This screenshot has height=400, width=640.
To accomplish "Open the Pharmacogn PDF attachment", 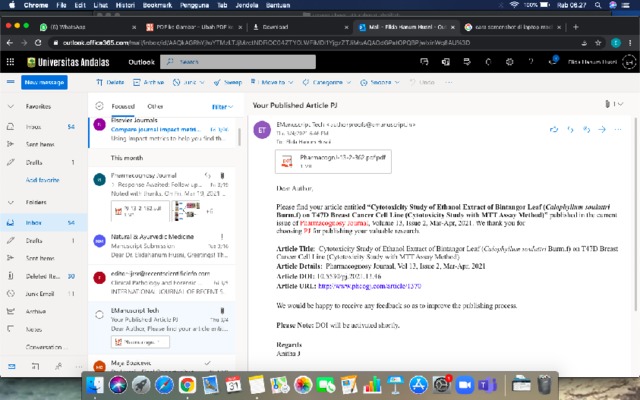I will (x=333, y=161).
